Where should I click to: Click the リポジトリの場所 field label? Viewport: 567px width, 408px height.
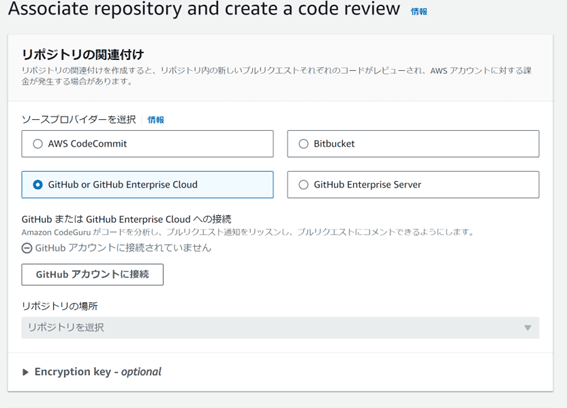tap(60, 306)
